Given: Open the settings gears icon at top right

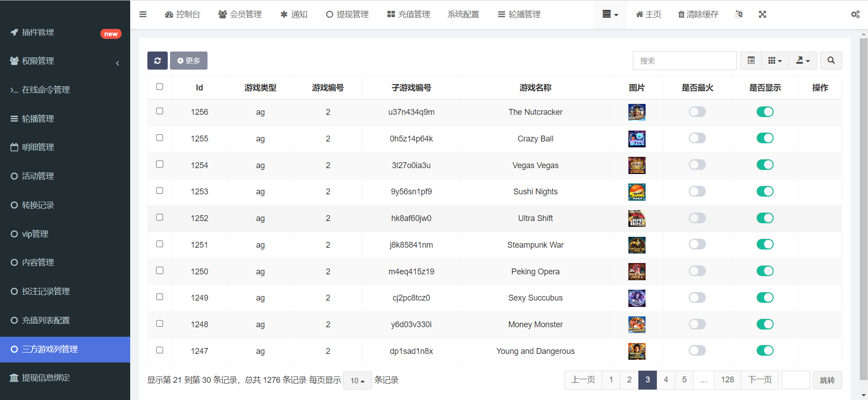Looking at the screenshot, I should 855,14.
